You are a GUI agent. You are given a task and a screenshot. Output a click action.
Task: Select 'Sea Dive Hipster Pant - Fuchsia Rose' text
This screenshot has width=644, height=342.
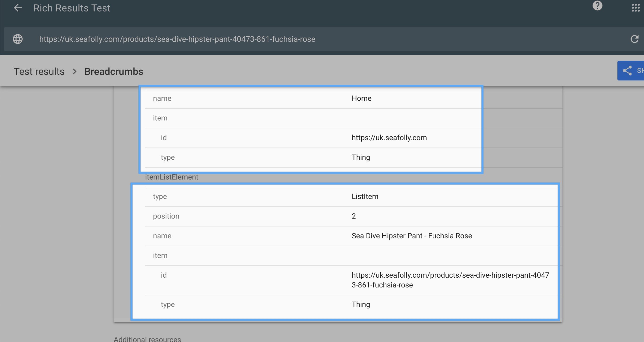[x=412, y=236]
